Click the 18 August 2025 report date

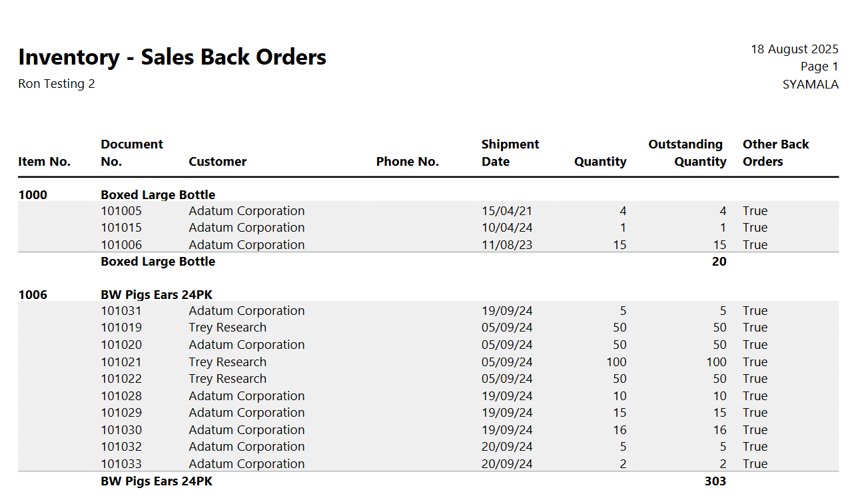click(x=794, y=49)
